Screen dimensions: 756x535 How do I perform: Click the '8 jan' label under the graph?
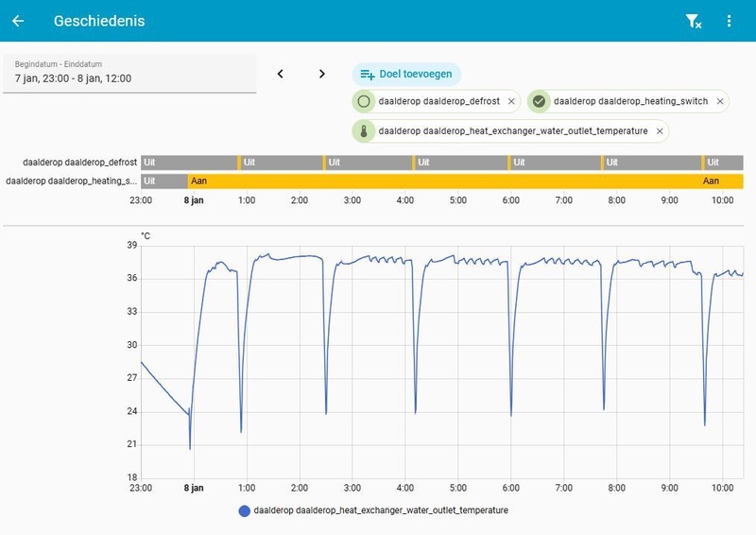(x=194, y=488)
